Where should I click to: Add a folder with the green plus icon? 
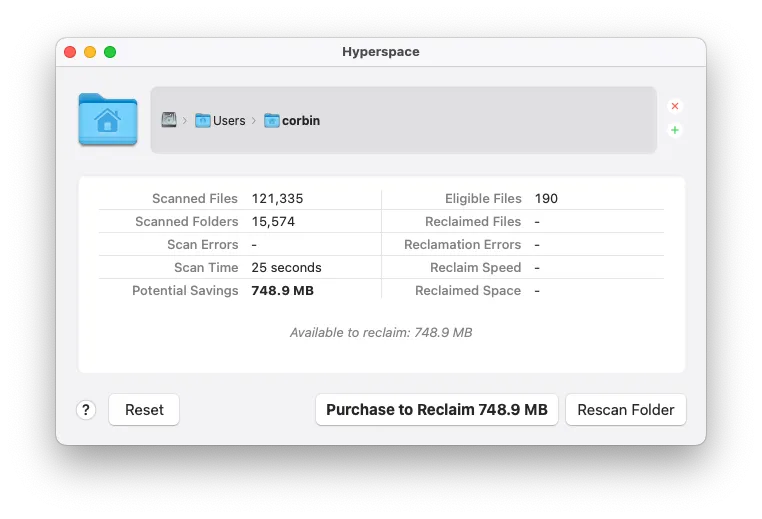coord(675,130)
